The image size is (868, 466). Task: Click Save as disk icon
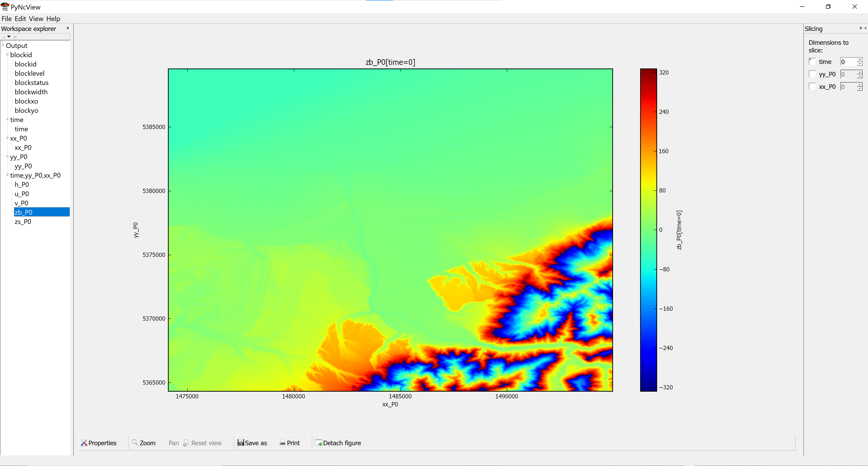coord(240,443)
